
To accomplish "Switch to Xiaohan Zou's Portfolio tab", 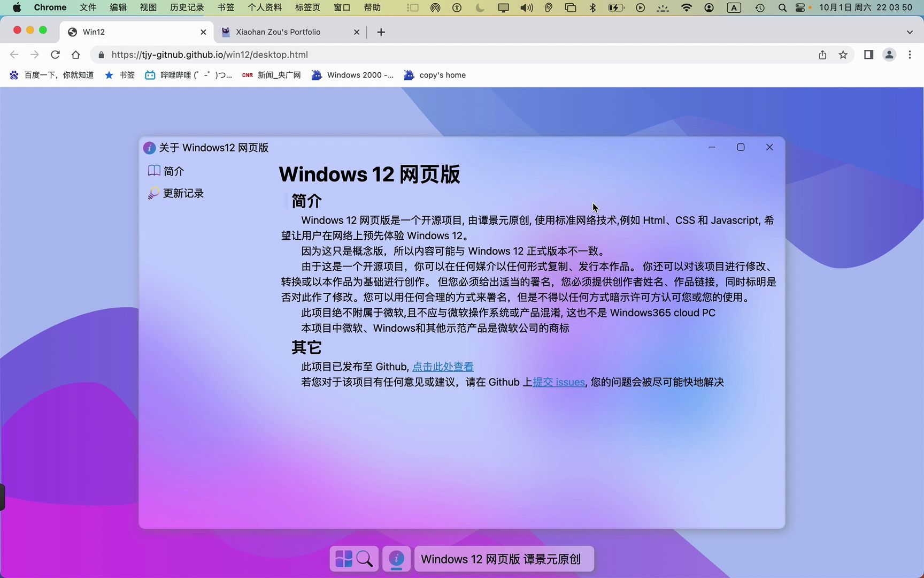I will pos(290,32).
